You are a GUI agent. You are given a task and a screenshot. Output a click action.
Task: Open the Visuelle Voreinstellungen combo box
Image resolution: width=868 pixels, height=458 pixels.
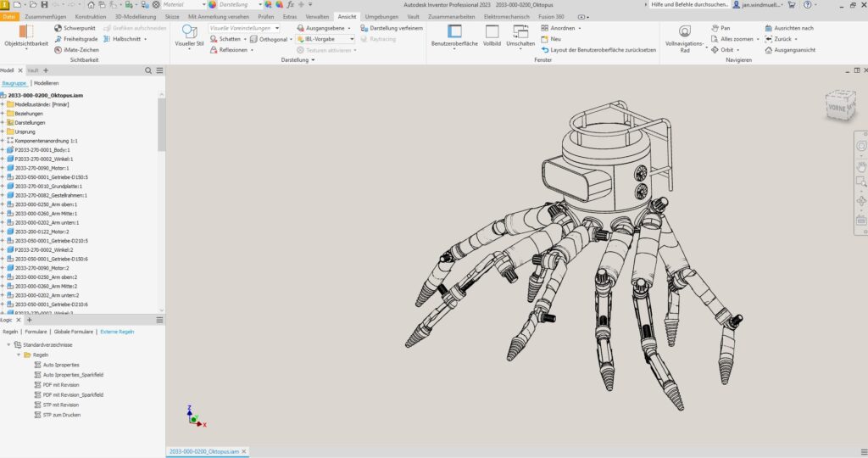coord(244,28)
